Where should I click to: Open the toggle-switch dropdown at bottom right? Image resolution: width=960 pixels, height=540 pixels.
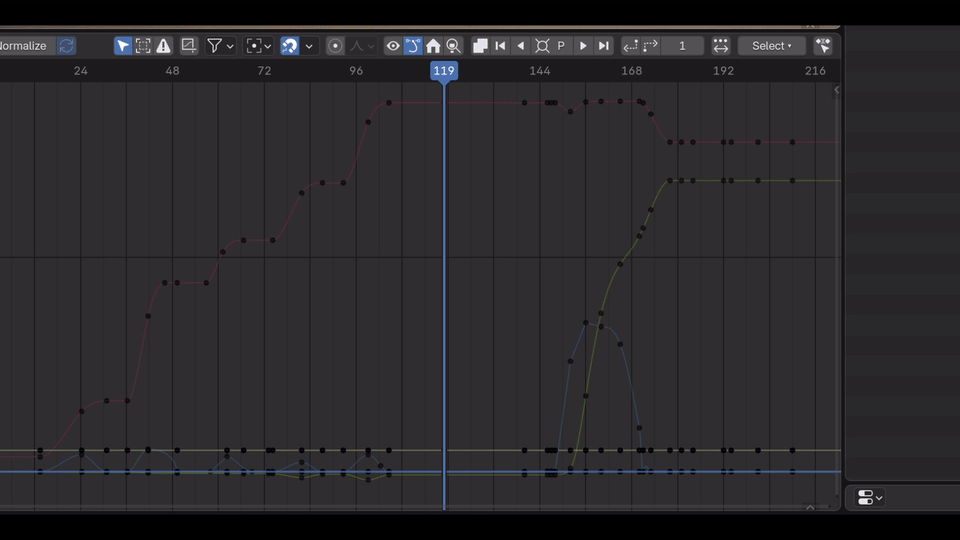pos(870,498)
